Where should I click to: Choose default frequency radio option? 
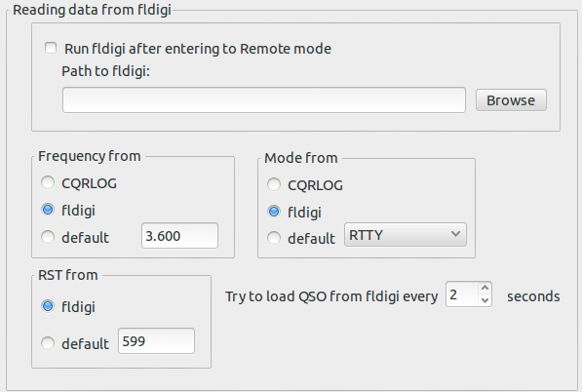[x=48, y=237]
